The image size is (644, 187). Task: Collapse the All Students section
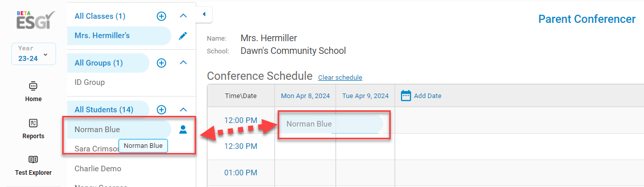click(184, 109)
